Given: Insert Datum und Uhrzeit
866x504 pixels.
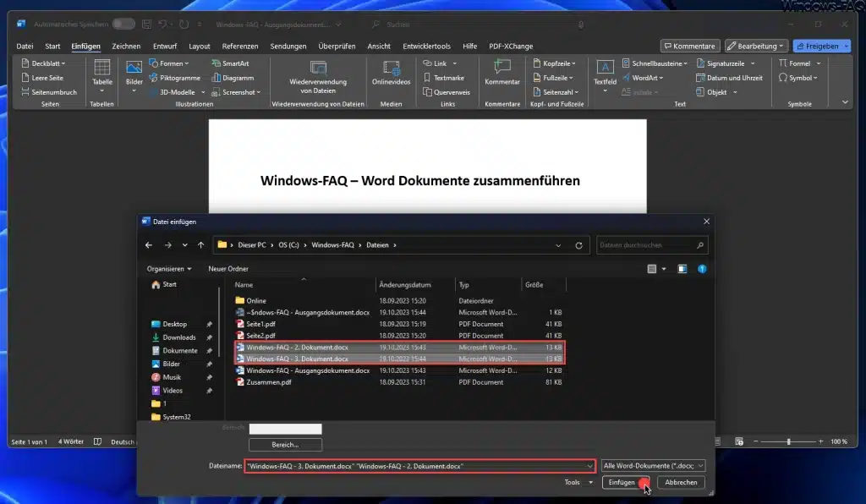Looking at the screenshot, I should [x=729, y=78].
